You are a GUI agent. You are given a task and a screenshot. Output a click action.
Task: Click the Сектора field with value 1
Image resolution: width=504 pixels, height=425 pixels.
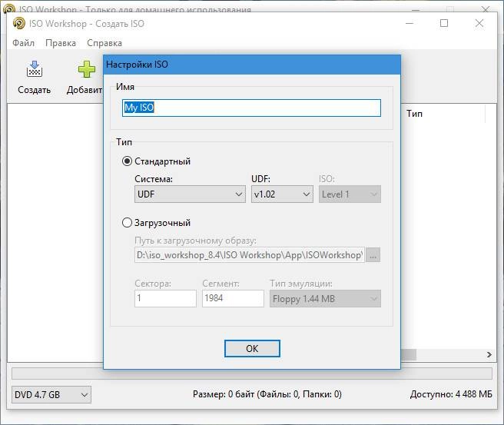point(165,298)
